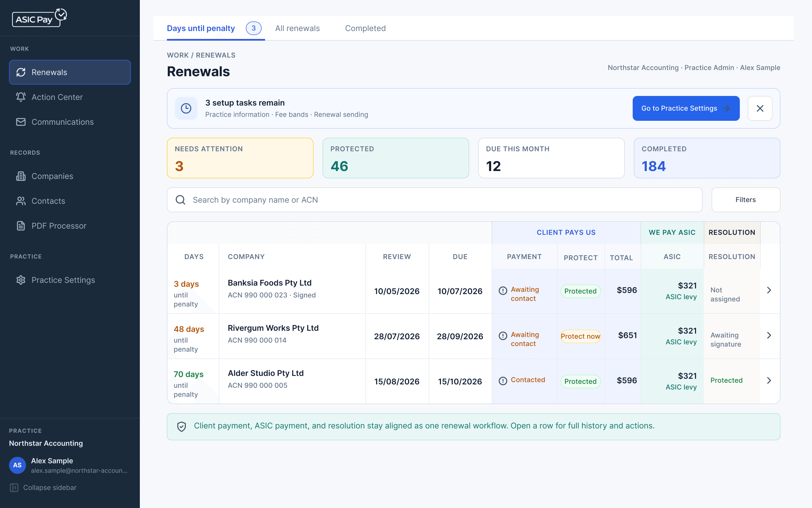The width and height of the screenshot is (812, 508).
Task: Click Rivergum Works Pty Ltd company name
Action: [x=273, y=328]
